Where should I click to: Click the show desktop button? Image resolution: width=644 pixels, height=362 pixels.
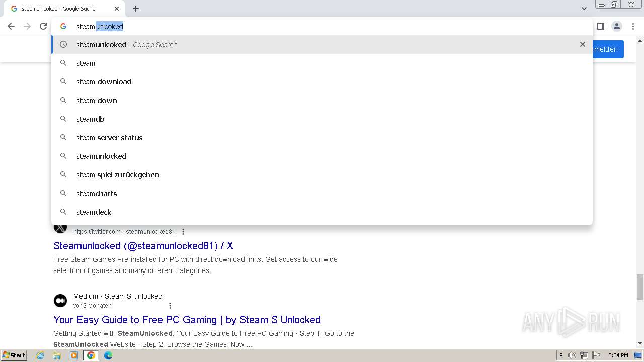tap(638, 355)
